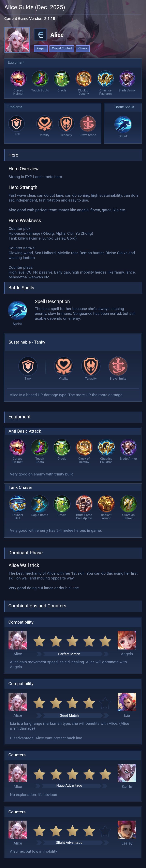146x868 pixels.
Task: Open the Clock of Destiny item icon in top Equipment
Action: click(84, 79)
